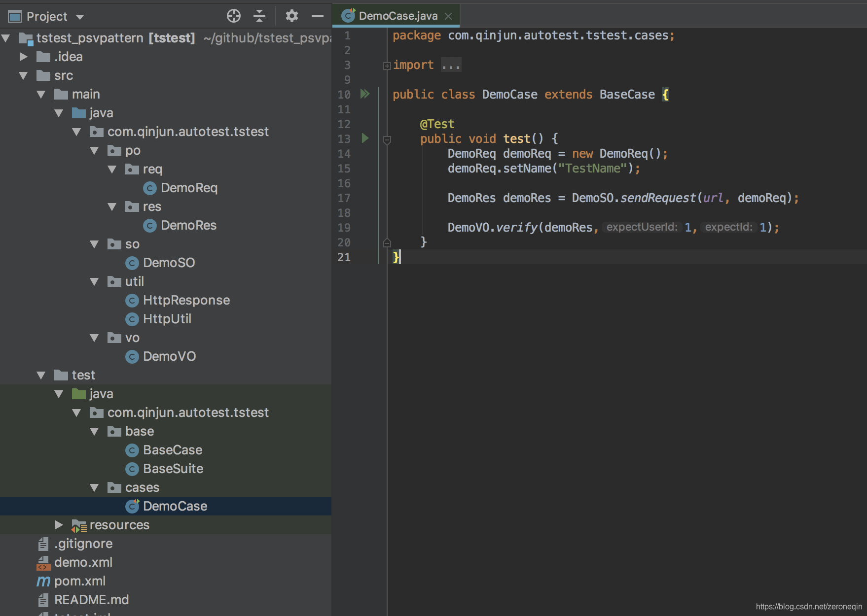Open the .gitignore file

(83, 544)
